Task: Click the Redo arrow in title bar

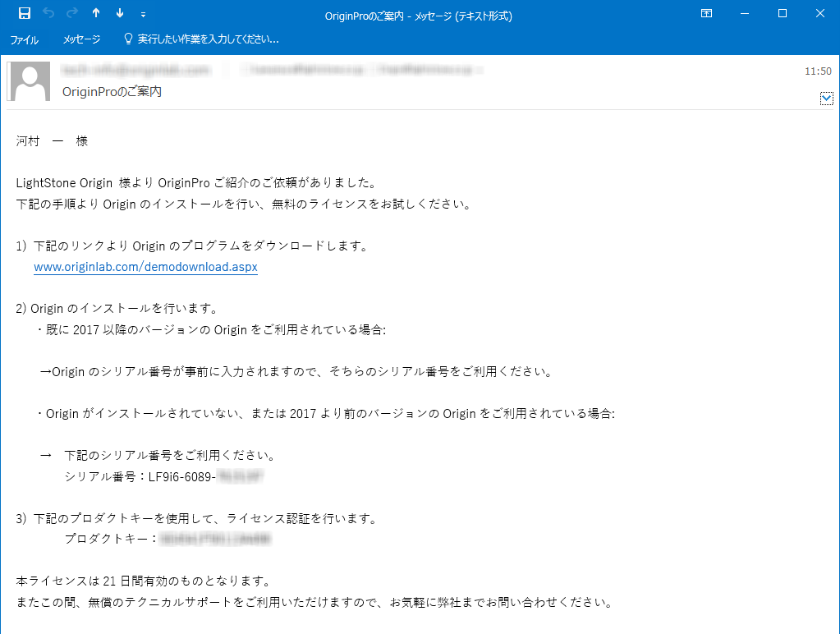Action: point(72,13)
